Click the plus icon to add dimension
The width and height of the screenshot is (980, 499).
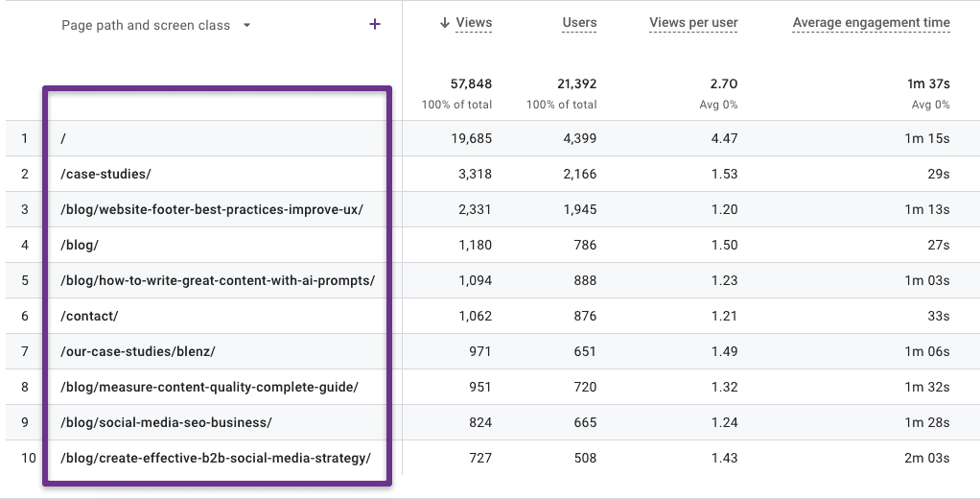point(374,25)
